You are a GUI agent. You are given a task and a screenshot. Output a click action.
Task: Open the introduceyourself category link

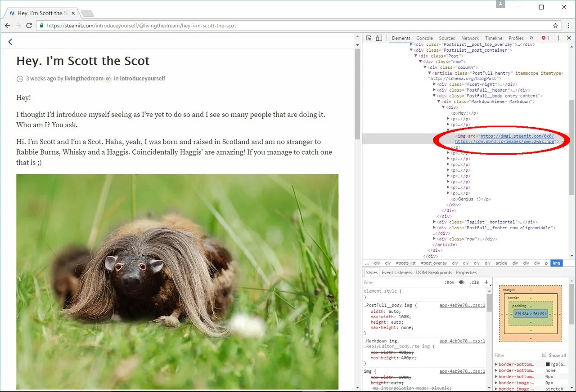tap(142, 79)
